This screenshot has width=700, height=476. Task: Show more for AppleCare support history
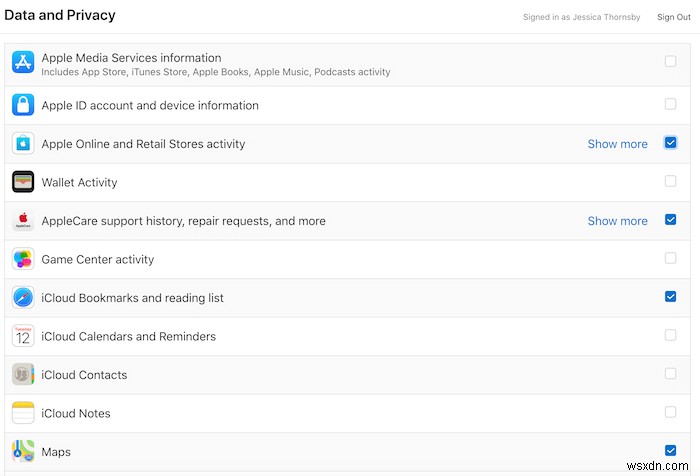click(617, 221)
